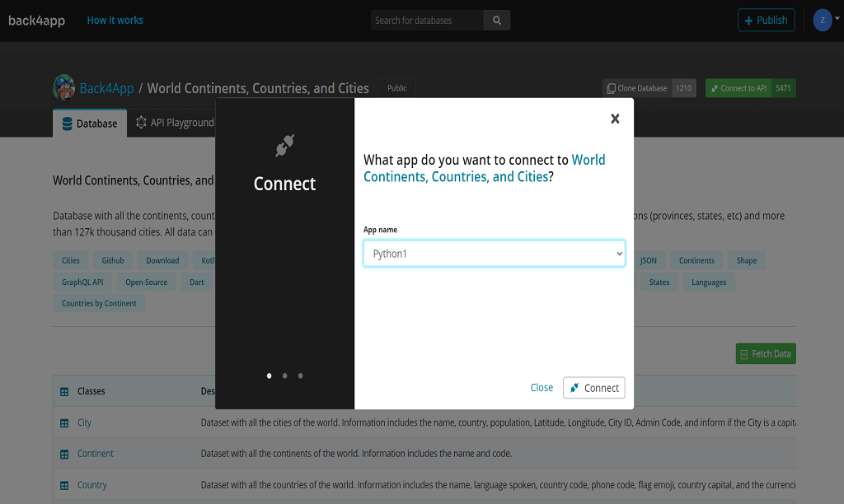
Task: Switch to the Database tab
Action: tap(90, 124)
